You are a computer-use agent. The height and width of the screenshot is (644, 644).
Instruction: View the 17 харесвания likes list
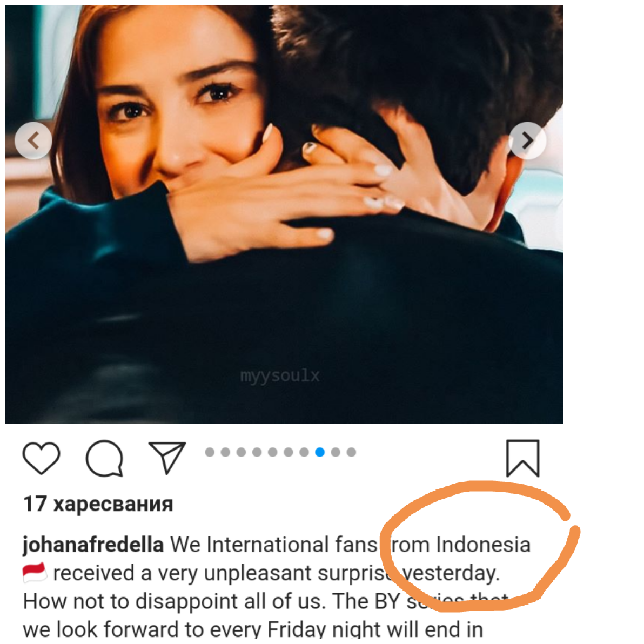(x=98, y=504)
